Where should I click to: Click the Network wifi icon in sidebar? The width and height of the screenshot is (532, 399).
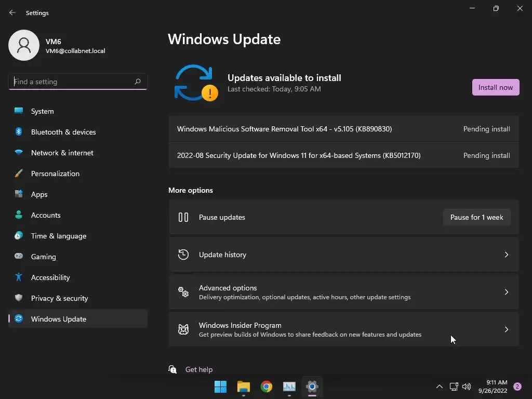(19, 152)
